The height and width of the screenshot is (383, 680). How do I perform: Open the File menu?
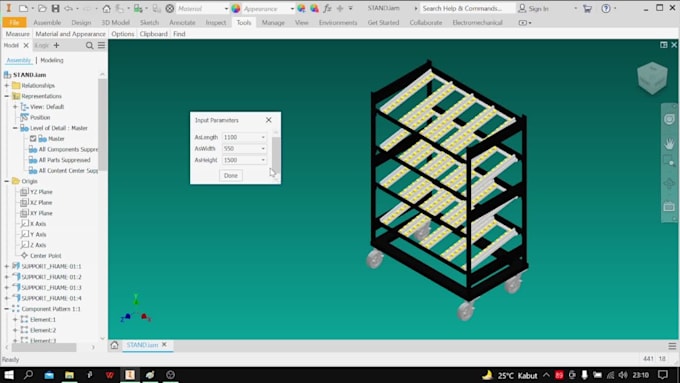pos(14,22)
